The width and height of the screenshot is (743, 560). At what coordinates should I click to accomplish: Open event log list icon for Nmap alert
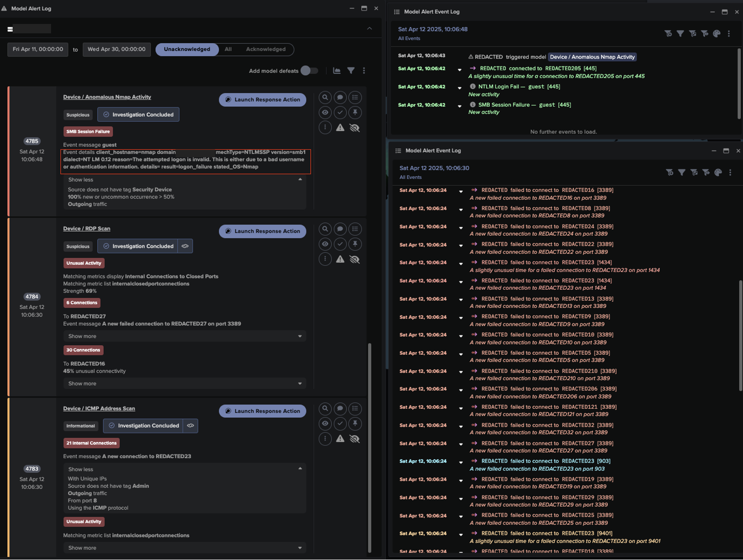point(355,97)
